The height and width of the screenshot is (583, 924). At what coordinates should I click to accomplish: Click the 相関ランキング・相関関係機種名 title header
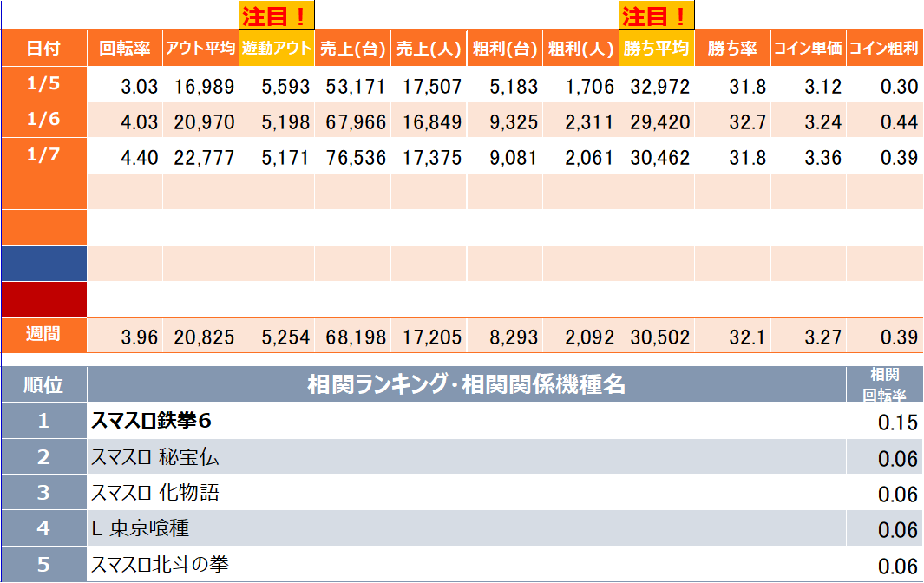pyautogui.click(x=466, y=384)
